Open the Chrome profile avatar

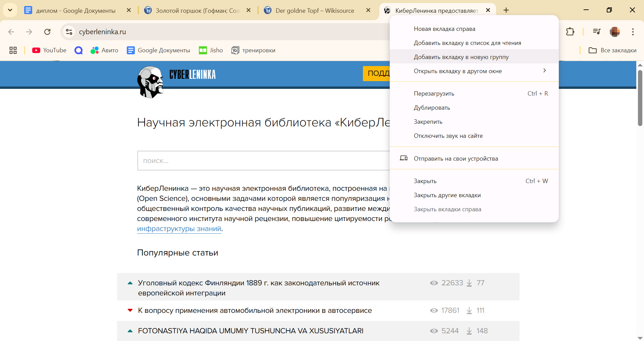[x=615, y=32]
